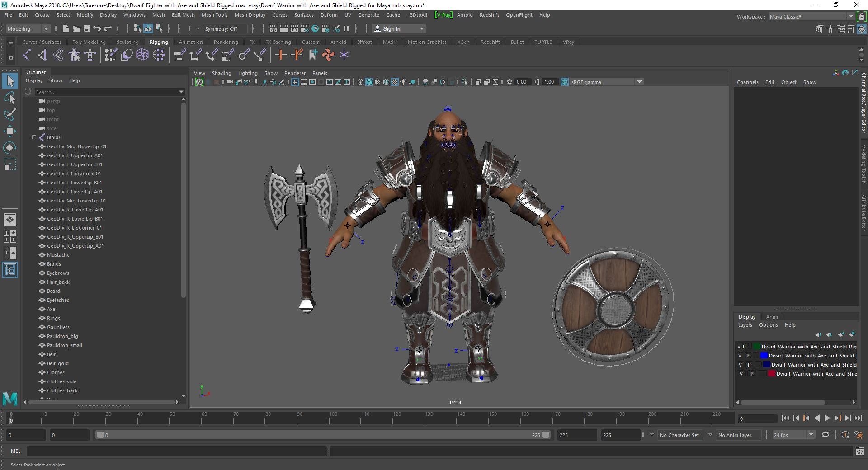Toggle viewport grid display icon
Image resolution: width=868 pixels, height=470 pixels.
pos(295,82)
